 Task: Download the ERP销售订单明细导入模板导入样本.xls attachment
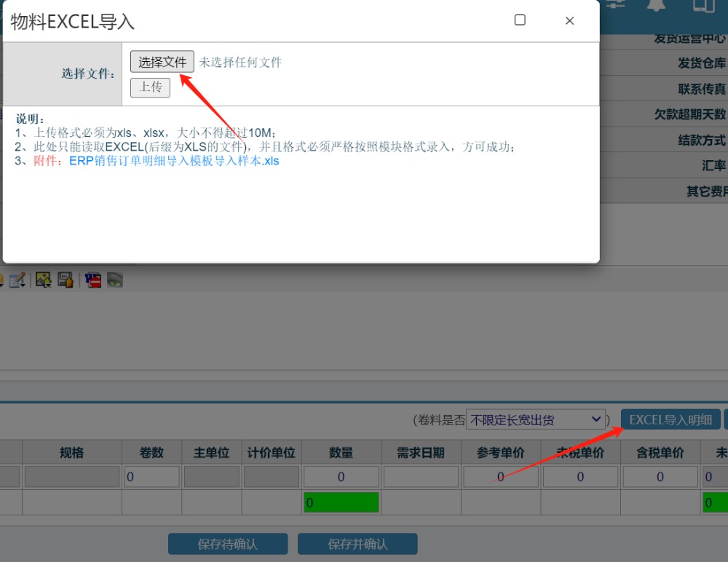click(x=174, y=161)
